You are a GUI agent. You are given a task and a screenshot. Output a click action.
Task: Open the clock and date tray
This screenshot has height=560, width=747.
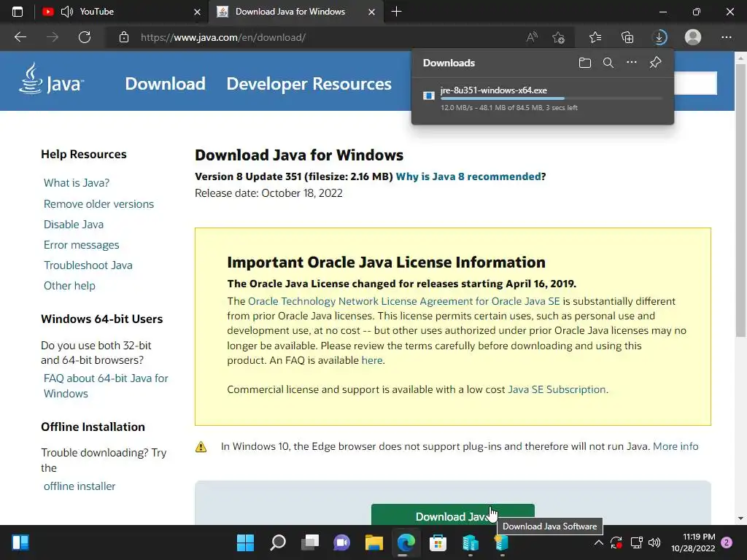click(693, 542)
